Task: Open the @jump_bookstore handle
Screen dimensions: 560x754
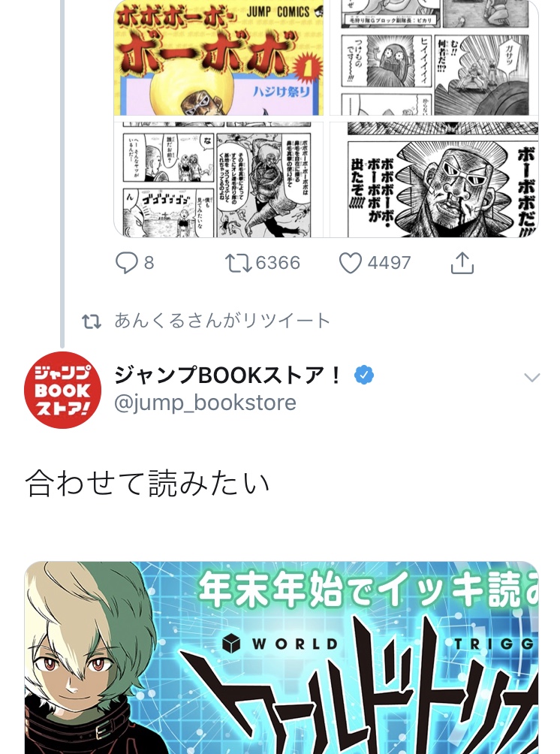Action: [x=205, y=403]
